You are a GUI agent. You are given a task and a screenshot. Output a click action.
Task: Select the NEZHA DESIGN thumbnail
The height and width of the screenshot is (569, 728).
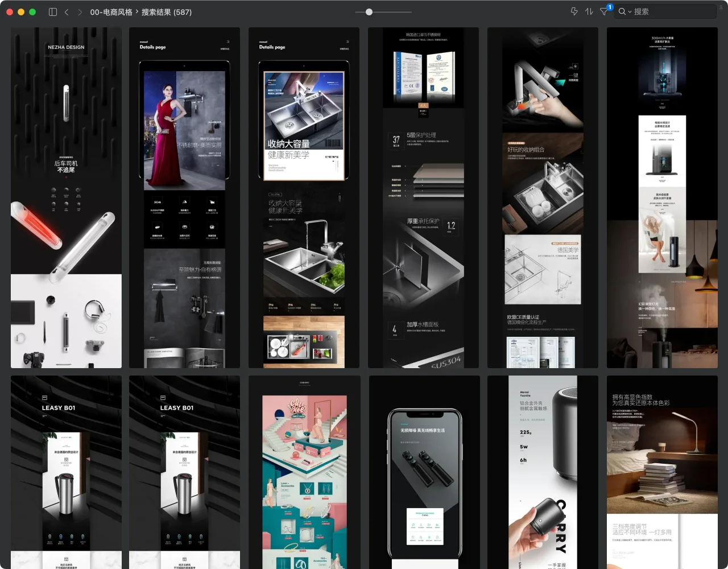(66, 197)
